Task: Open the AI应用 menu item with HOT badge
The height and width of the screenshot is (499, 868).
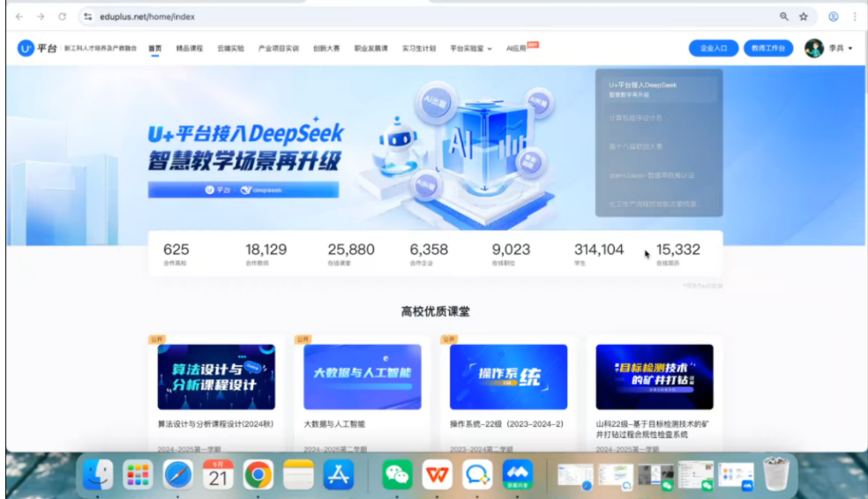Action: tap(521, 48)
